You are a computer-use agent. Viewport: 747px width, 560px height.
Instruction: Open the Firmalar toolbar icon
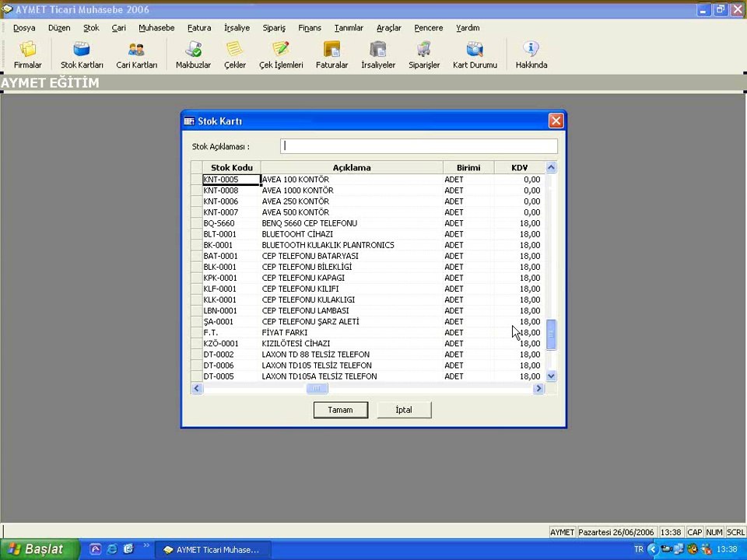click(x=27, y=54)
